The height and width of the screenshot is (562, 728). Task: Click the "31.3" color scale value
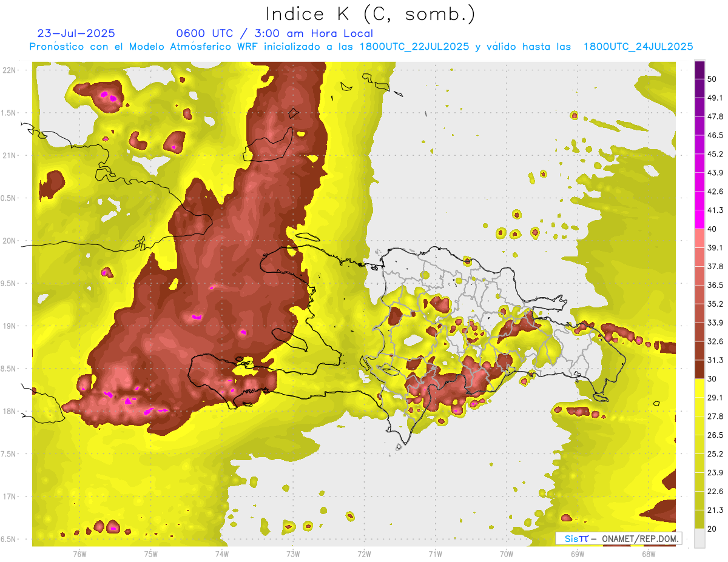coord(715,360)
